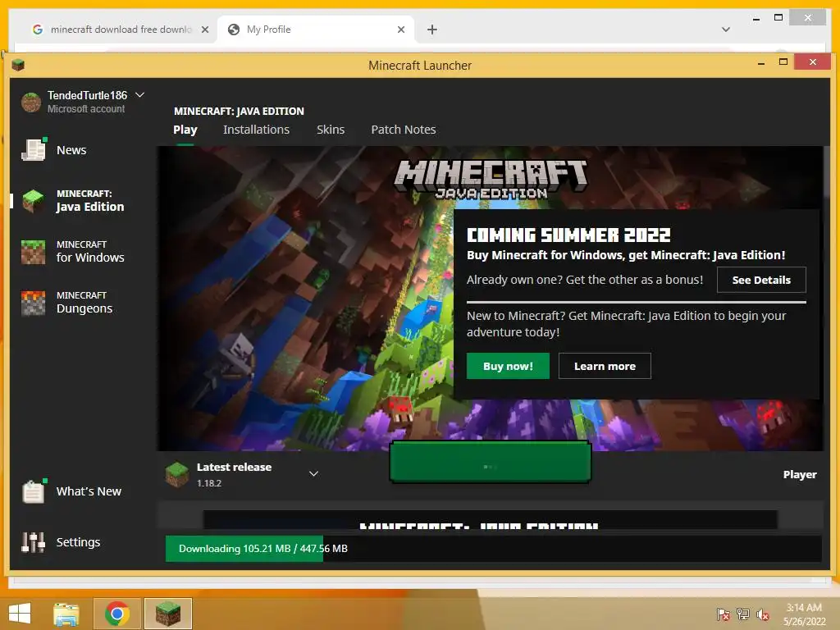Click the Microsoft account label
This screenshot has height=630, width=840.
(x=86, y=109)
